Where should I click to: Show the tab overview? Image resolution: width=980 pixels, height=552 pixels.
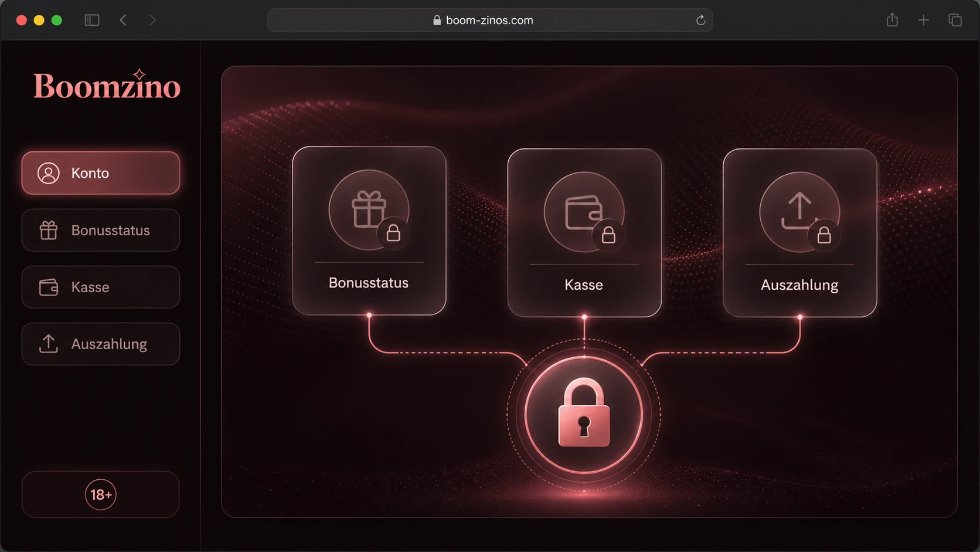(955, 20)
